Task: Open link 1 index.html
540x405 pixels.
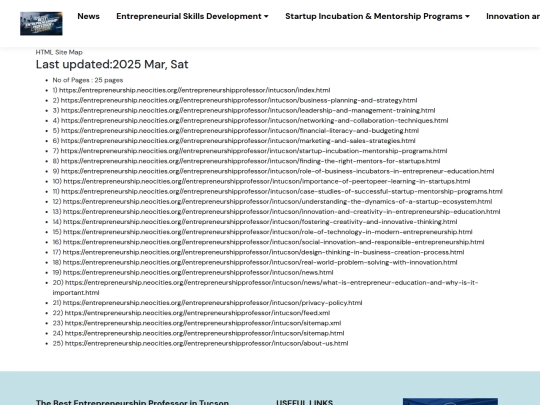Action: tap(194, 90)
